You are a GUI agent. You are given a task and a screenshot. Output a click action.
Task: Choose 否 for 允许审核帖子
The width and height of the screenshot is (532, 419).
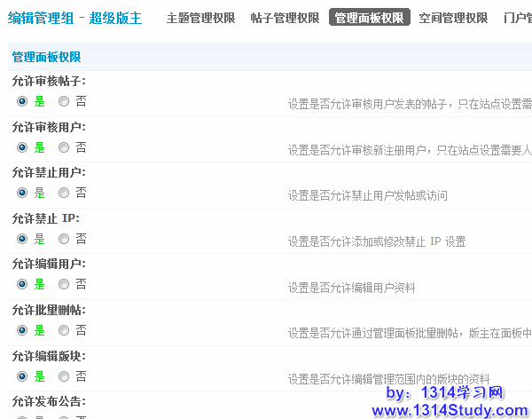click(64, 101)
